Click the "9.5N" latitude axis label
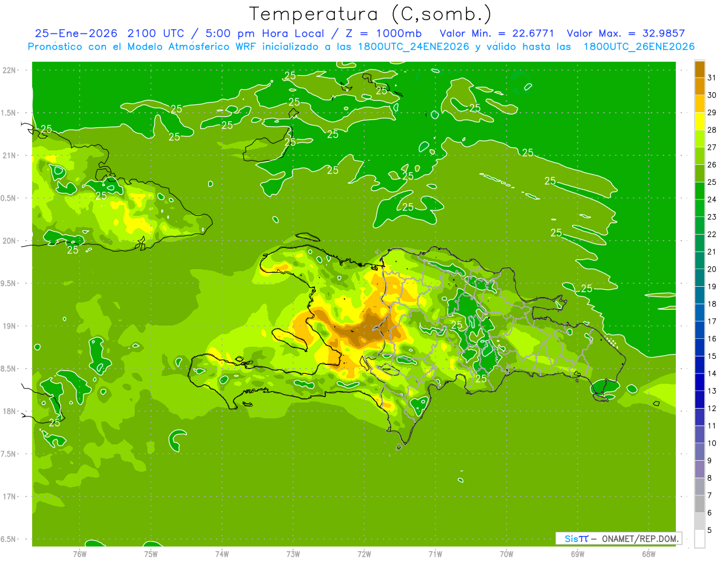 click(9, 283)
